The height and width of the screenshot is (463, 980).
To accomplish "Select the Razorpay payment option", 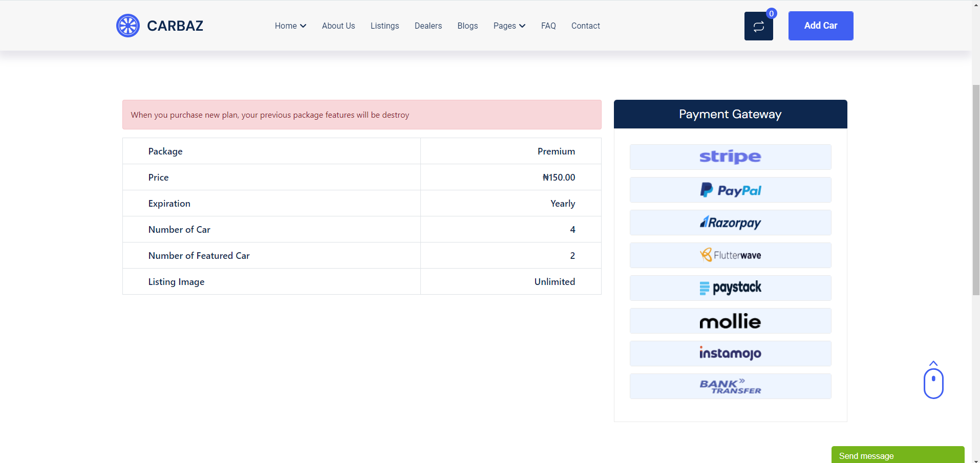I will [730, 223].
